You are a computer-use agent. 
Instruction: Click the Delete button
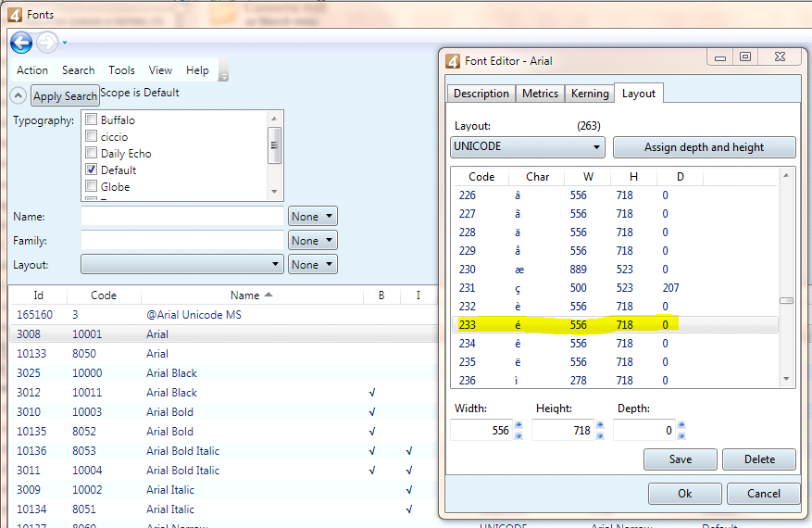759,459
